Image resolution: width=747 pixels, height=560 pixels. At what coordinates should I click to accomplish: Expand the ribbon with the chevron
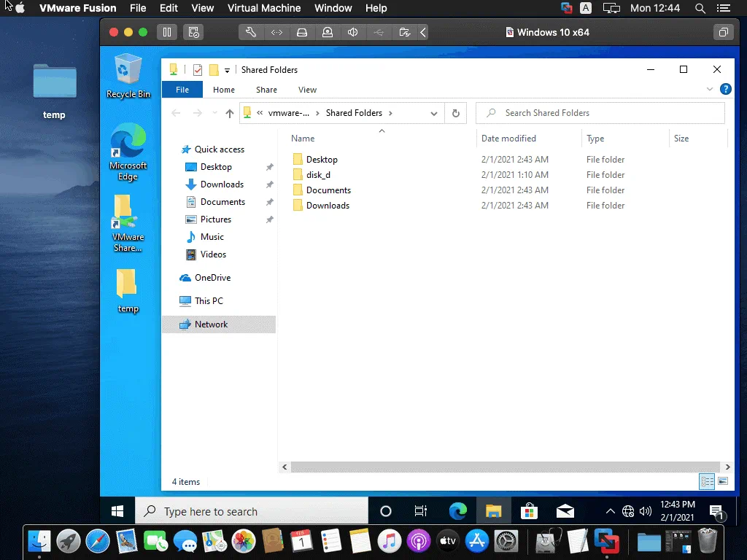coord(710,90)
